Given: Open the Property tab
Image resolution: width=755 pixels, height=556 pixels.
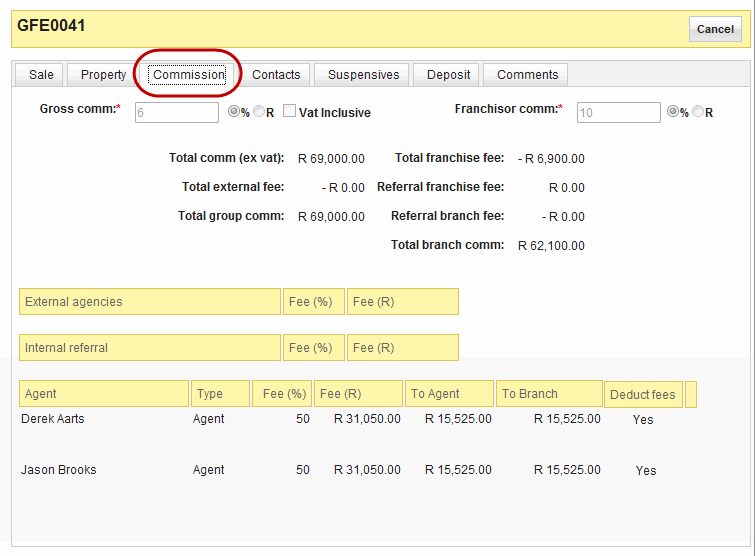Looking at the screenshot, I should point(104,75).
